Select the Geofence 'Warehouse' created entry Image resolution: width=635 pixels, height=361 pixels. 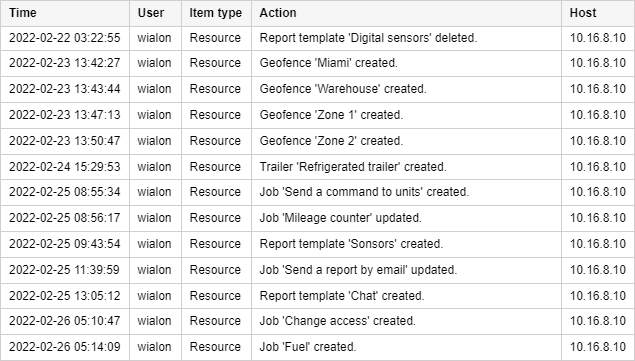coord(318,89)
